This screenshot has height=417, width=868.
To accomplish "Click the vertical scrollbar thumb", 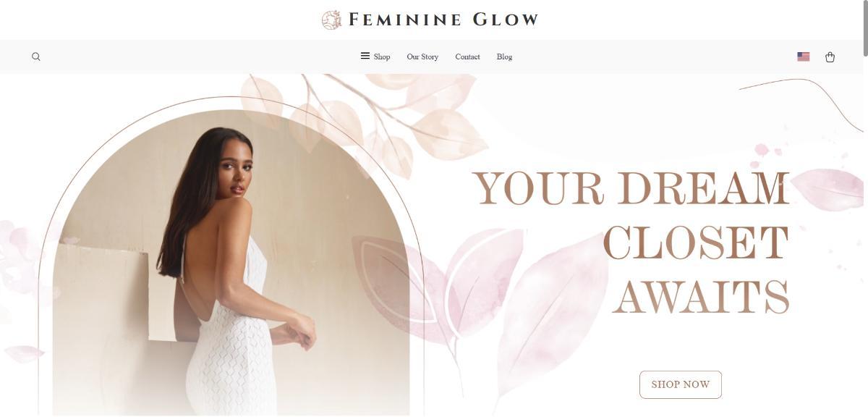I will 864,28.
